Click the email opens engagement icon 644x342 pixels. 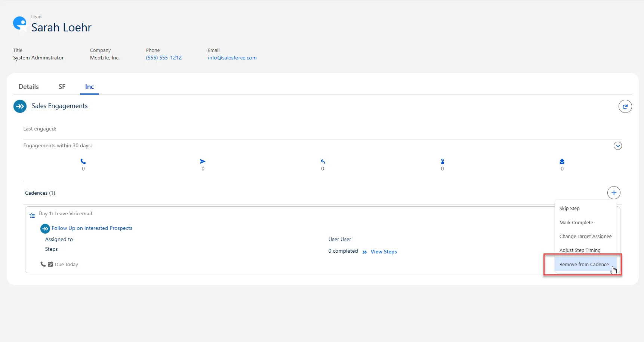(x=562, y=161)
